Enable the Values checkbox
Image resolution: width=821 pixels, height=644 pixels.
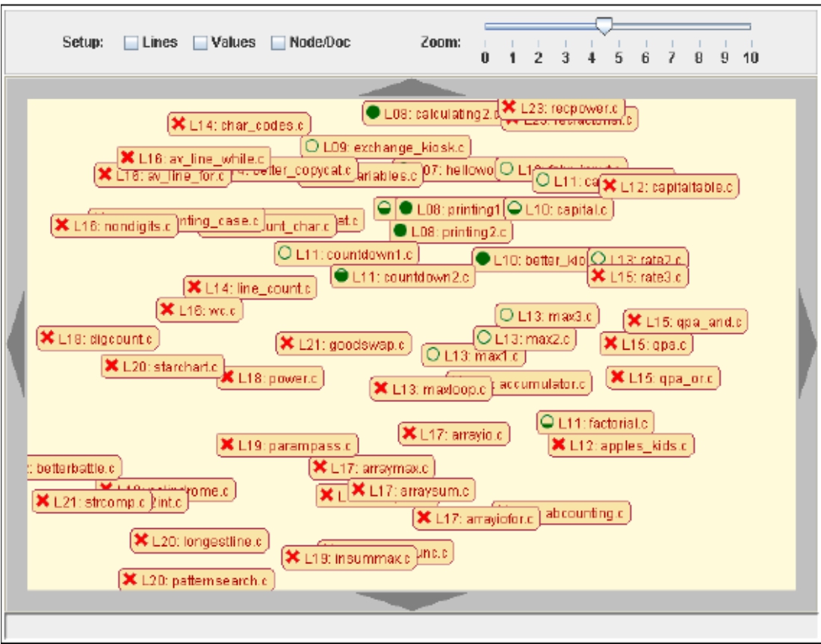[200, 43]
